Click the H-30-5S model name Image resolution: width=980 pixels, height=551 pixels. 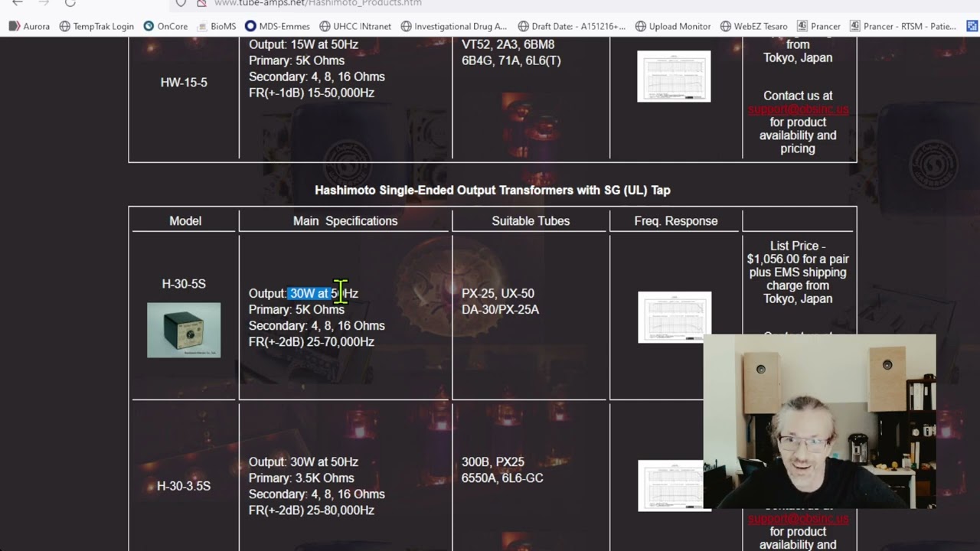(184, 284)
